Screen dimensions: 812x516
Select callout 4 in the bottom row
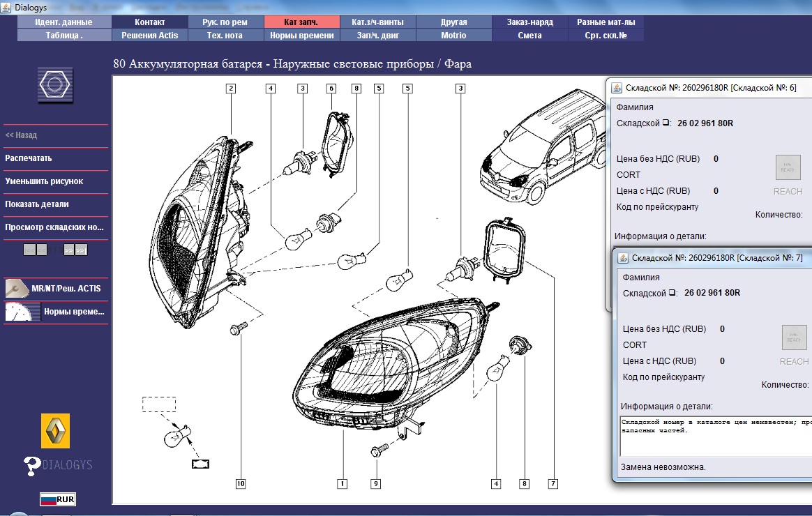[x=496, y=483]
